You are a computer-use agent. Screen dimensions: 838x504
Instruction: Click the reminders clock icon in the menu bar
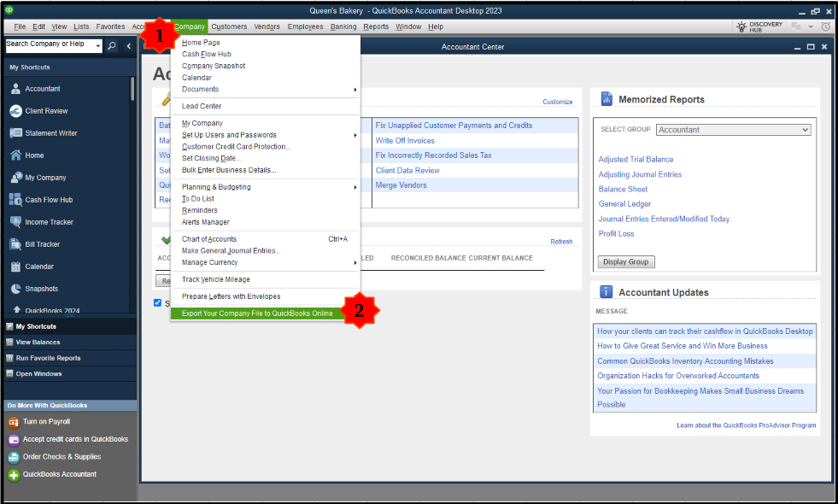826,26
